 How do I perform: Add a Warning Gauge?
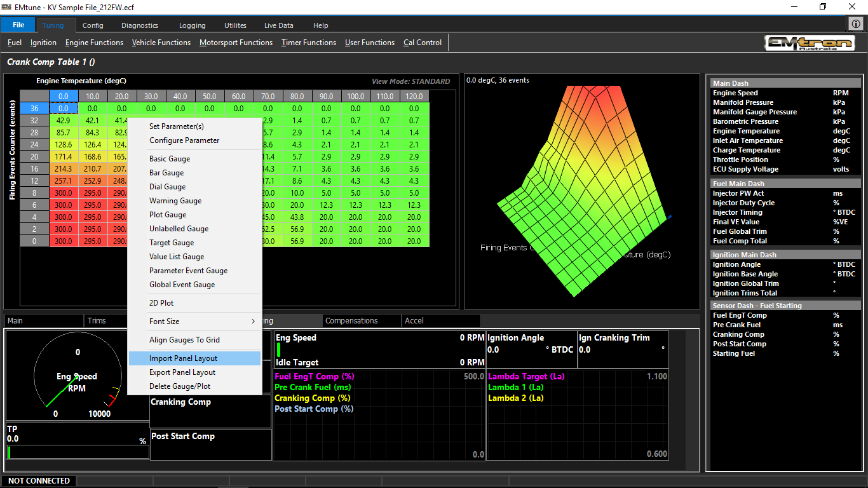tap(195, 201)
